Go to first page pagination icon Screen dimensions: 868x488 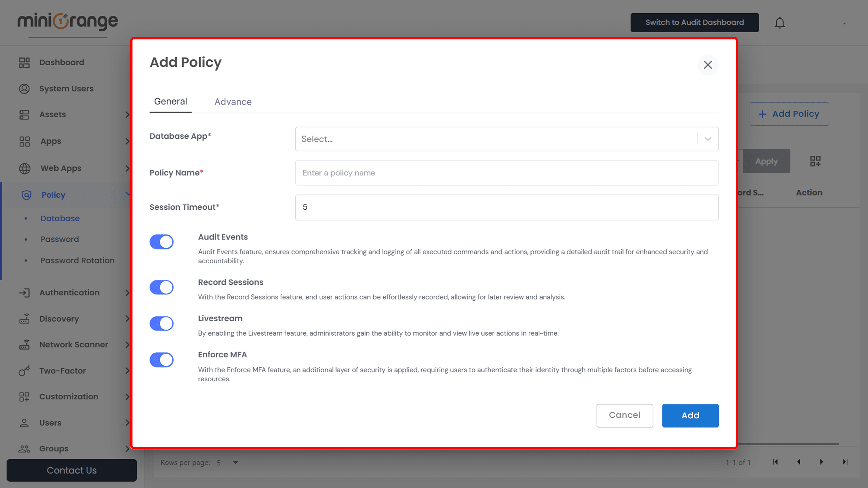tap(775, 462)
